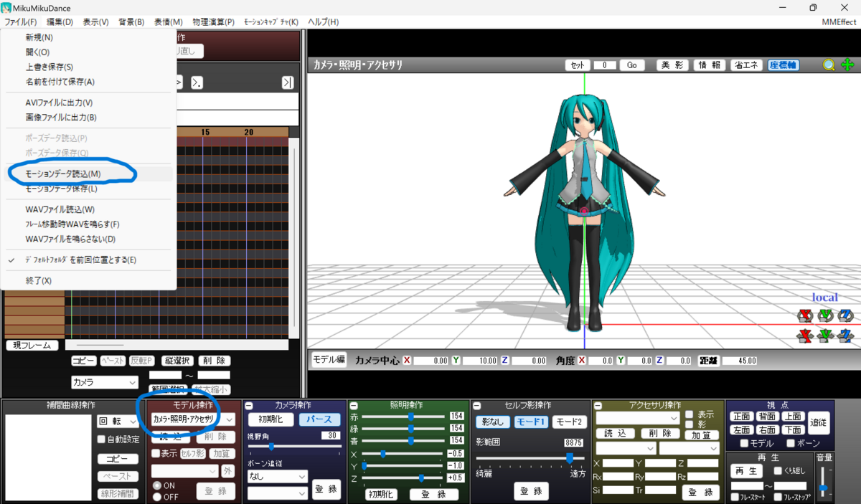861x504 pixels.
Task: Open the 回転 interpolation dropdown
Action: point(118,422)
